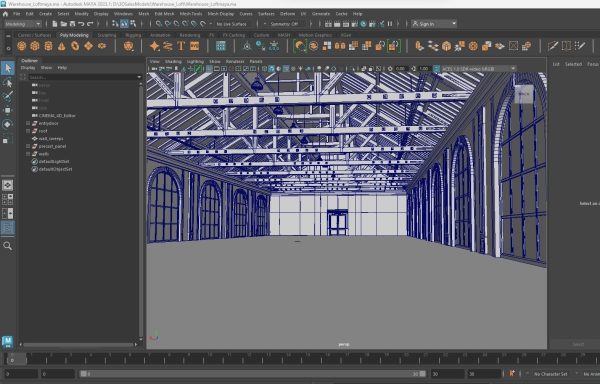Screen dimensions: 600x384
Task: Click the polygon Type text shelf icon
Action: coord(181,46)
